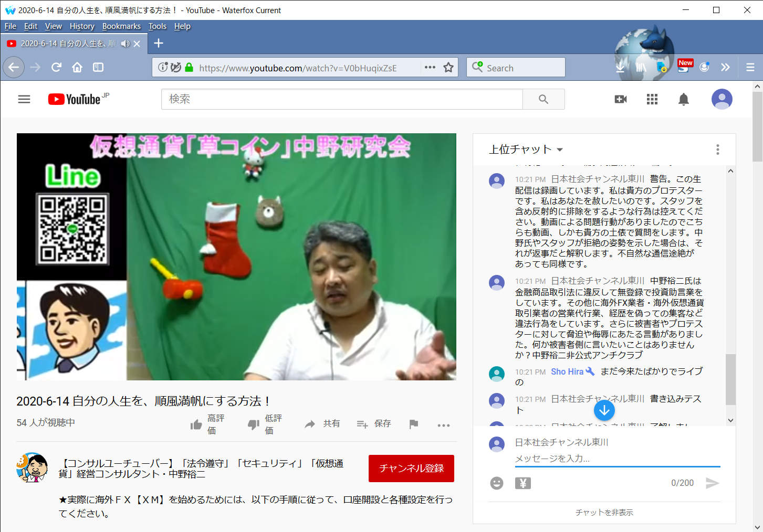The height and width of the screenshot is (532, 763).
Task: Open the emoji picker in chat
Action: click(496, 483)
